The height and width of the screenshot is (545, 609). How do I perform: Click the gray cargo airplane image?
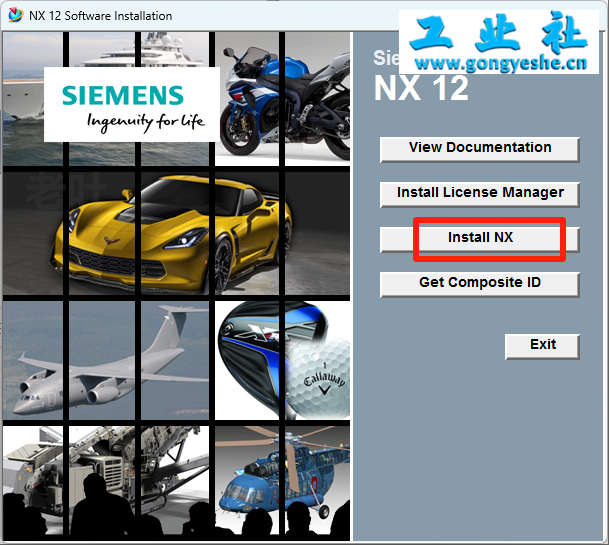[x=106, y=361]
